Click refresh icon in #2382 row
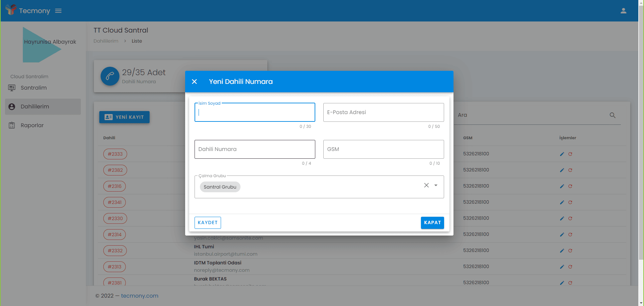The image size is (644, 306). (570, 170)
